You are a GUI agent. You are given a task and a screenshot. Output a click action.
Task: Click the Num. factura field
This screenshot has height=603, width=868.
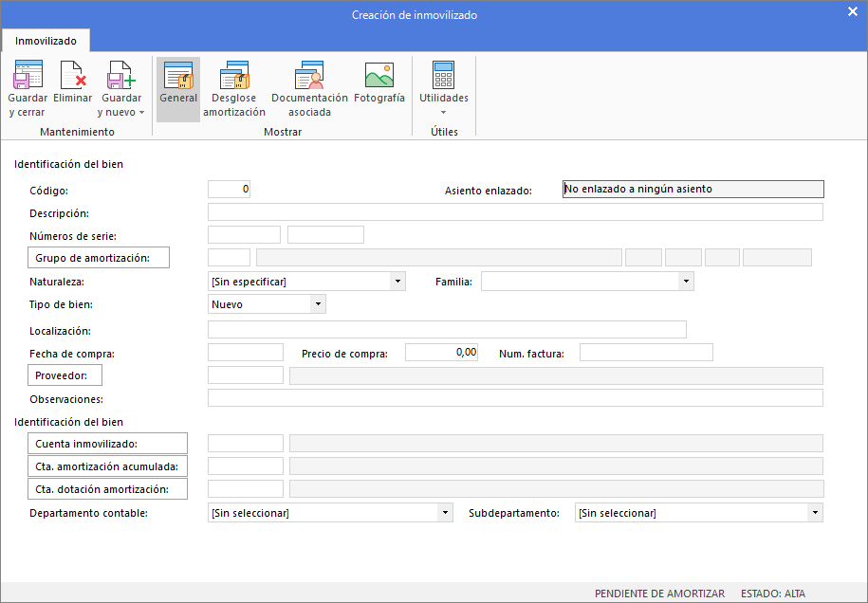(647, 353)
